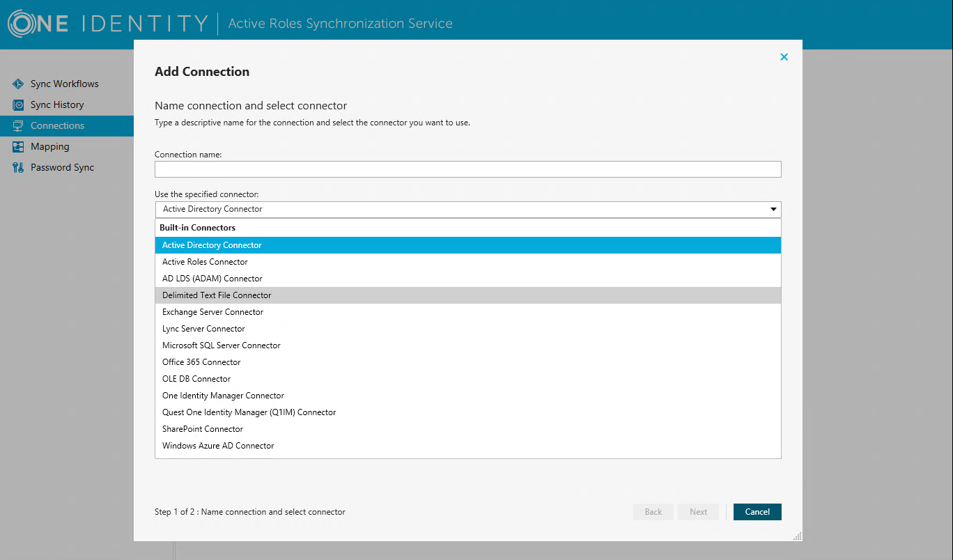Select Office 365 Connector from list
Screen dimensions: 953x560
tap(201, 362)
